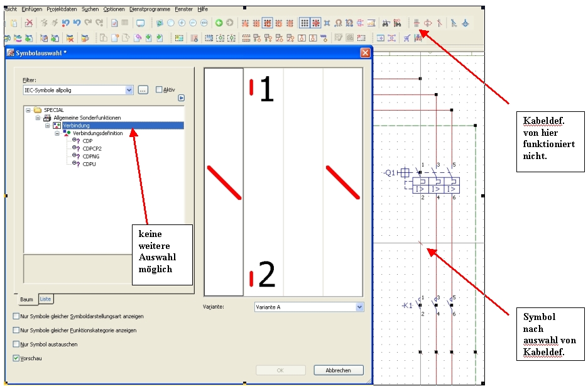Click the undo list icon without red dot
Screen dimensions: 588x386
pos(77,23)
